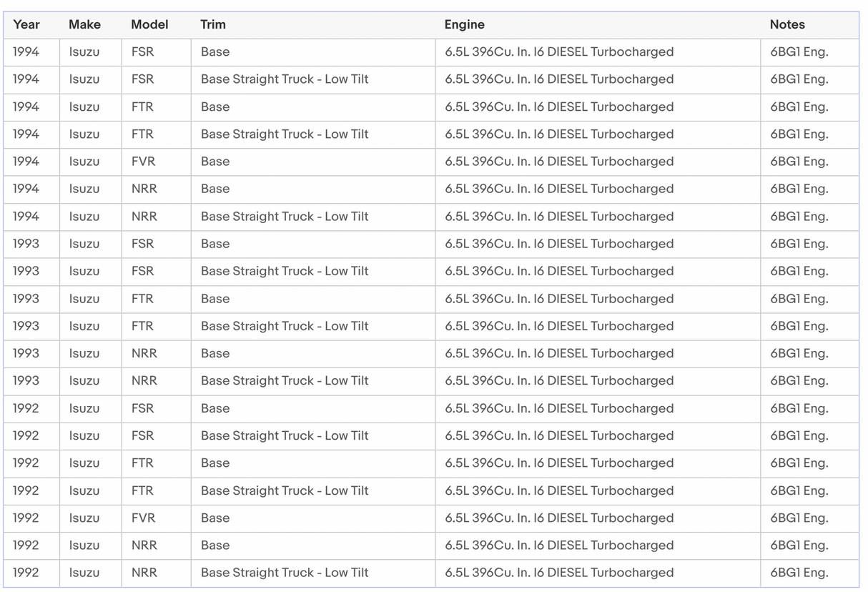
Task: Click Low Tilt trim for 1994 FSR
Action: pos(285,79)
